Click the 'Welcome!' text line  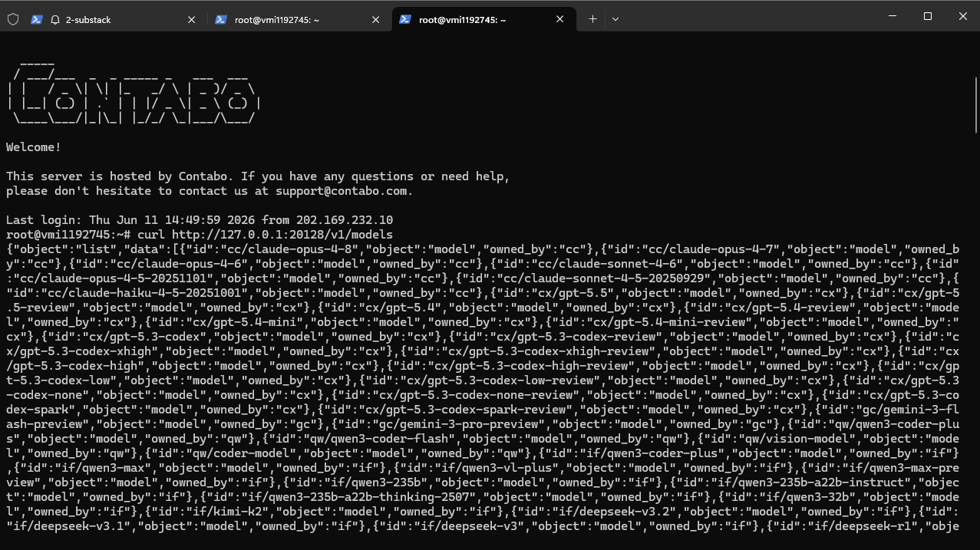tap(34, 147)
